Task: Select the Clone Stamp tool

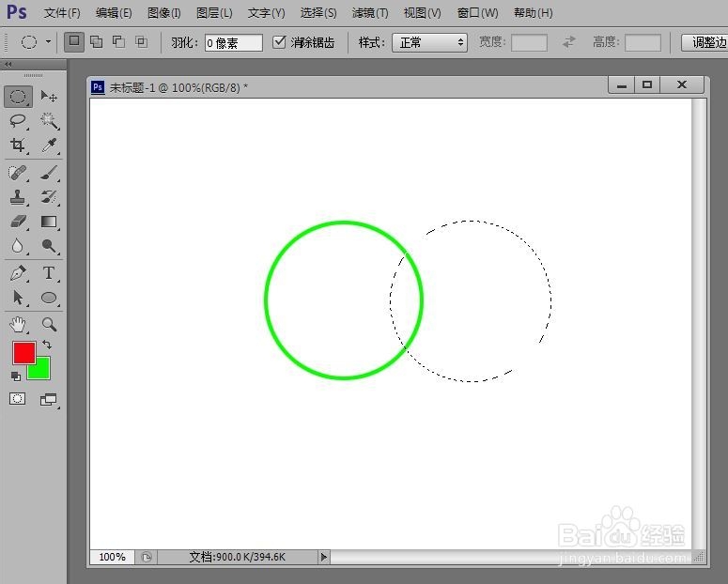Action: pos(18,197)
